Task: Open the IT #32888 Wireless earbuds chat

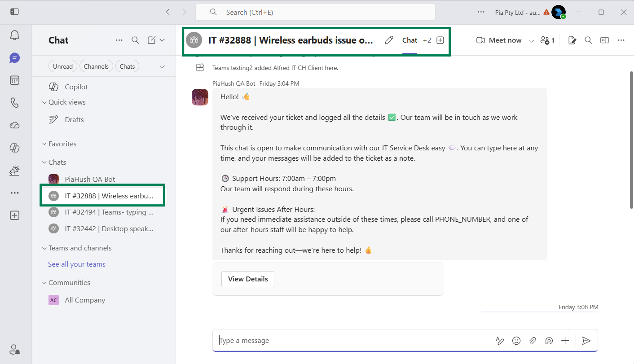Action: tap(103, 196)
